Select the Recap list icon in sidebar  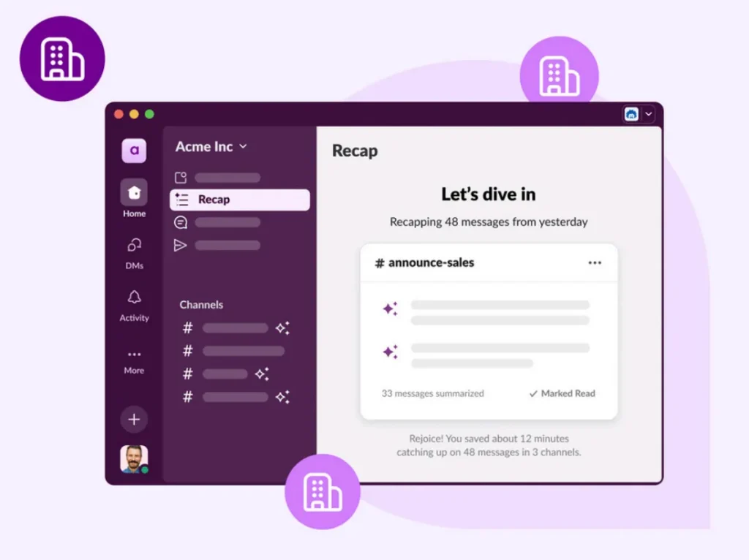click(180, 199)
